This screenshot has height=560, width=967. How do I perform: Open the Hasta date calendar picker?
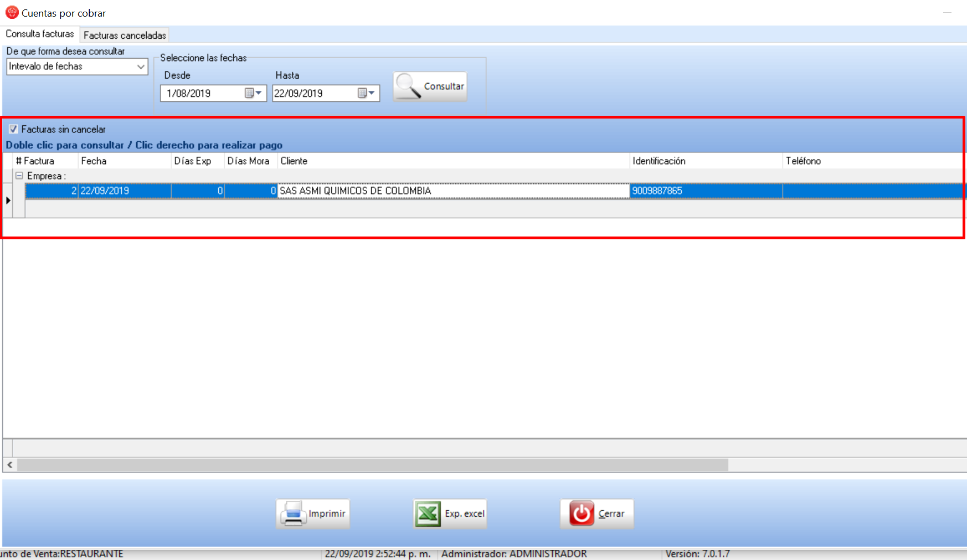pos(366,93)
